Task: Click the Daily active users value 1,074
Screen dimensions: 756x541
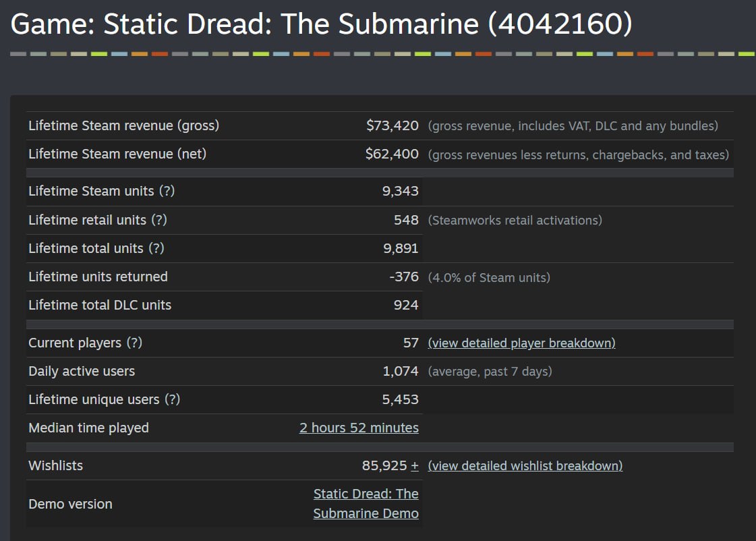Action: (400, 371)
